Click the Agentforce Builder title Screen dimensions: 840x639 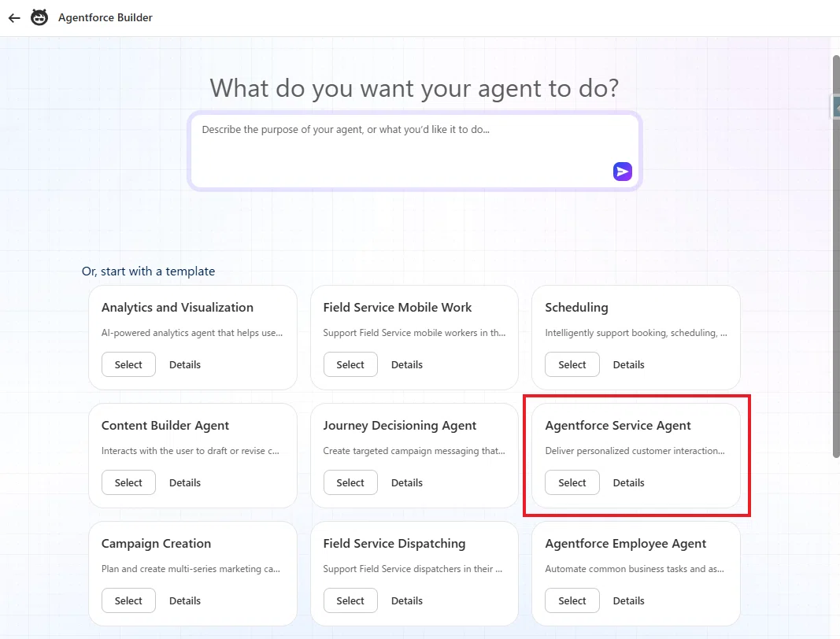(105, 17)
